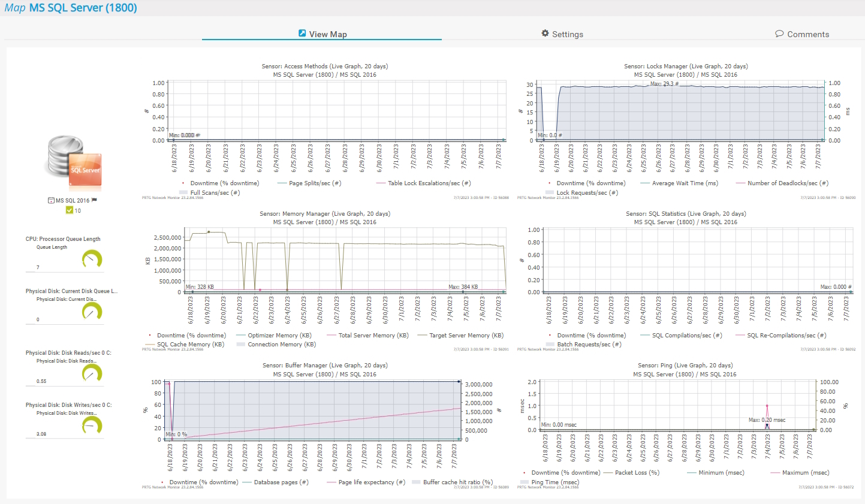Open the Disk Writes/sec gauge
This screenshot has width=865, height=504.
[x=92, y=425]
